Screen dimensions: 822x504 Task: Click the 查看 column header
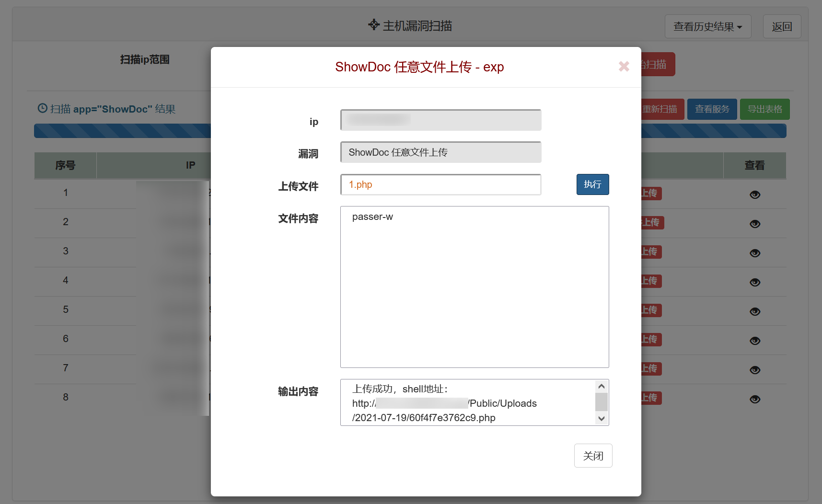754,165
